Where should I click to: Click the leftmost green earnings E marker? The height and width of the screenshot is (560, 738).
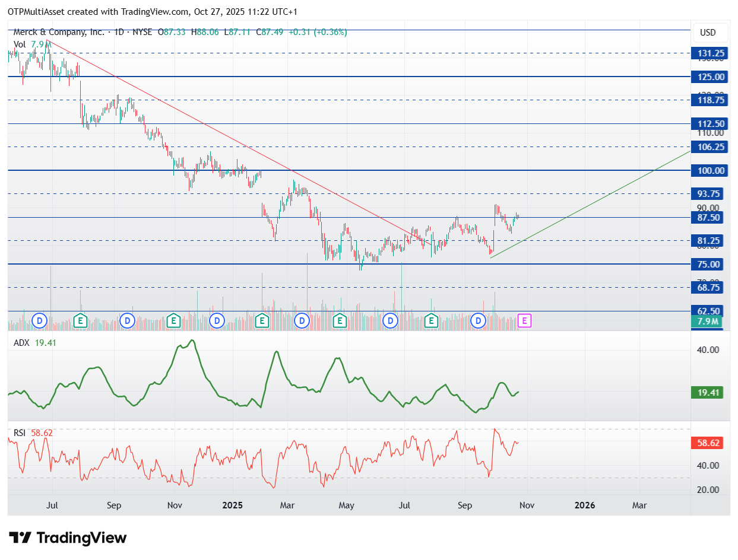[81, 321]
